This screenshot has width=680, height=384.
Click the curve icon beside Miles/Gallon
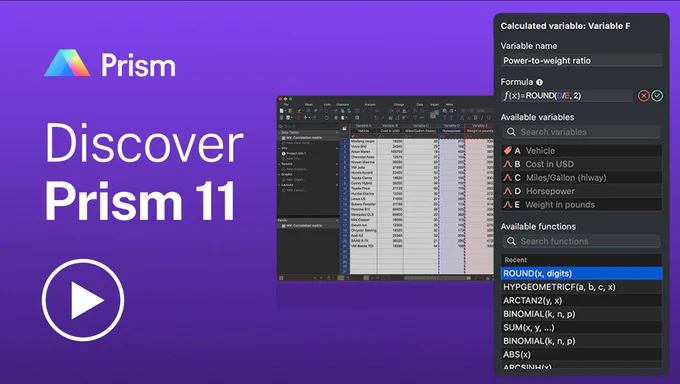(507, 177)
